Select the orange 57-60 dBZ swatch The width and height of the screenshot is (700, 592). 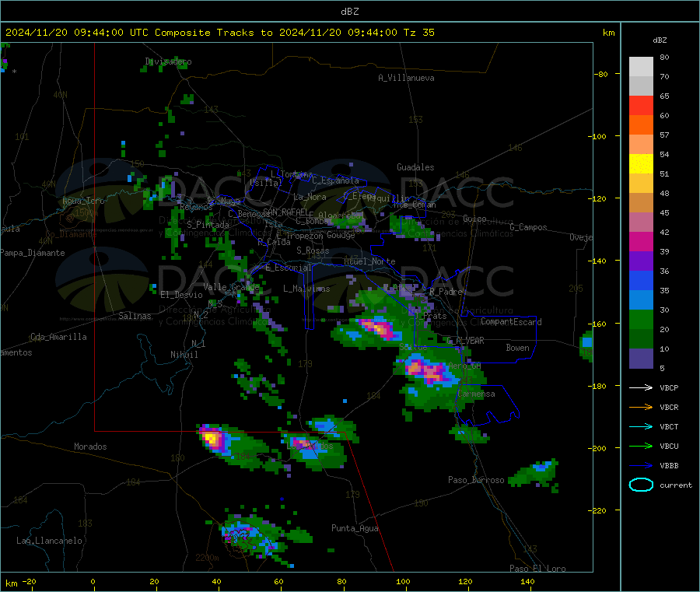pos(641,125)
